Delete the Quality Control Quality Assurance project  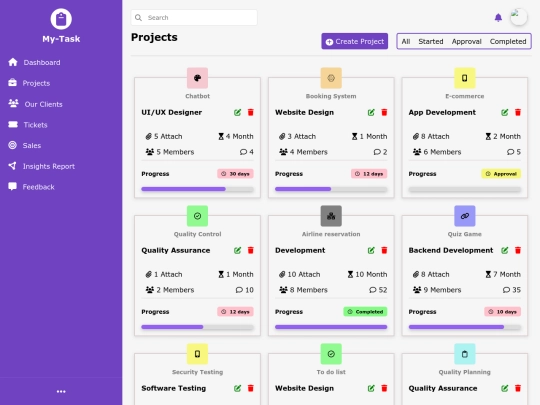pyautogui.click(x=251, y=250)
